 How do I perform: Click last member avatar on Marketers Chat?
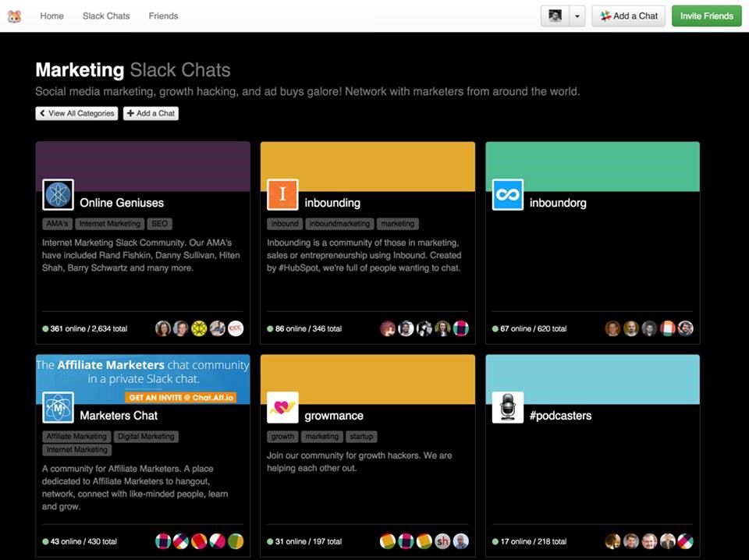click(x=236, y=541)
